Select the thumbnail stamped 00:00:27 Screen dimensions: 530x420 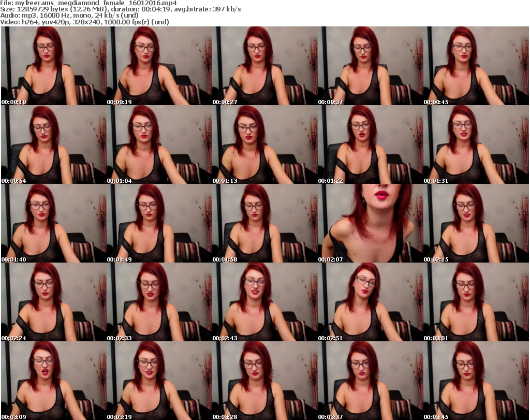pyautogui.click(x=264, y=66)
